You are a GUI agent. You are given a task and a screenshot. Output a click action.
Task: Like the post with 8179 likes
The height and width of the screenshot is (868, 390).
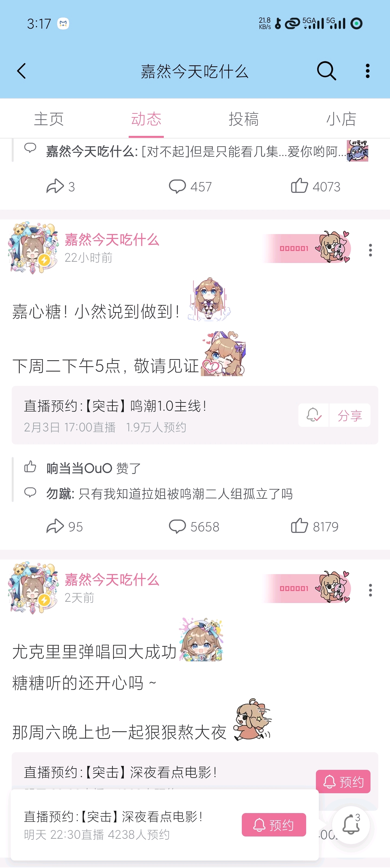315,526
